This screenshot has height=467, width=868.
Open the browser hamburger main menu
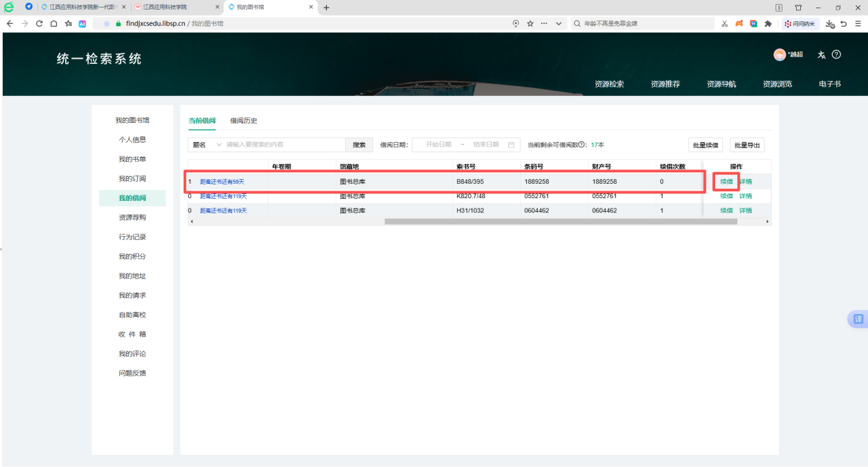pyautogui.click(x=858, y=23)
